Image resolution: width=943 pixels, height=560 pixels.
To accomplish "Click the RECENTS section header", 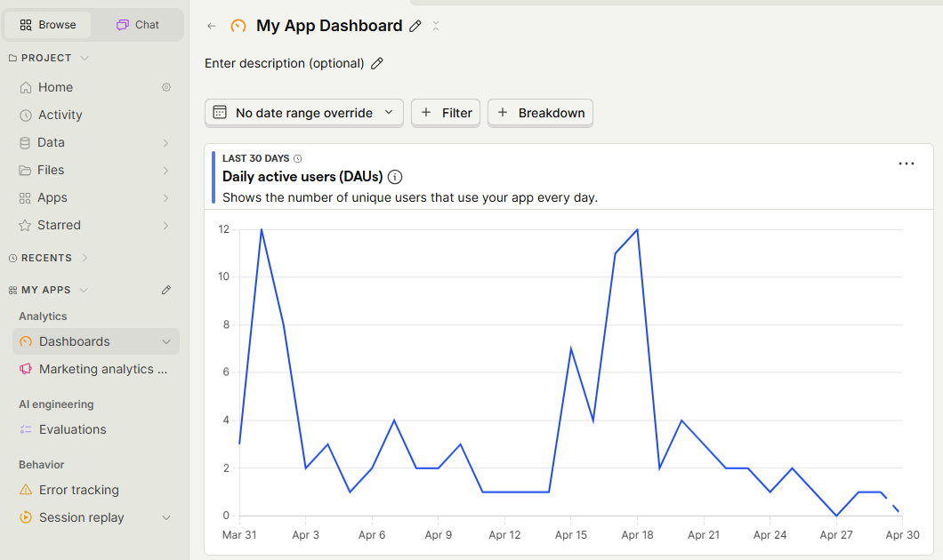I will click(46, 258).
